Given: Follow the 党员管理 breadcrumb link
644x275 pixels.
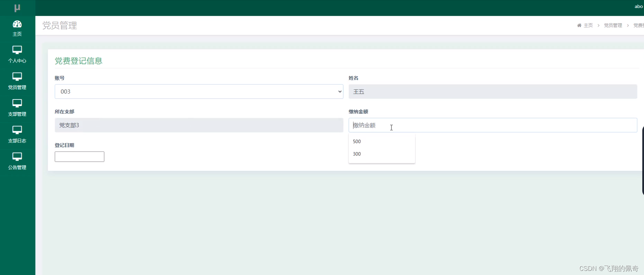Looking at the screenshot, I should coord(613,25).
